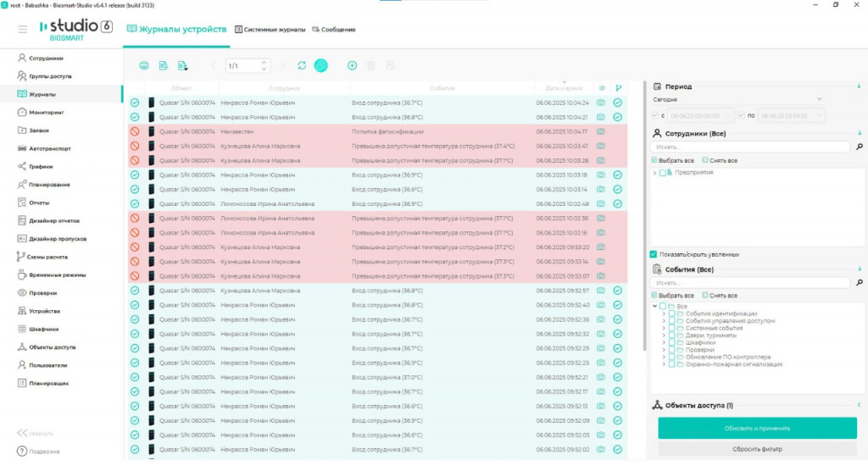Go to next journal page arrow

click(x=282, y=65)
